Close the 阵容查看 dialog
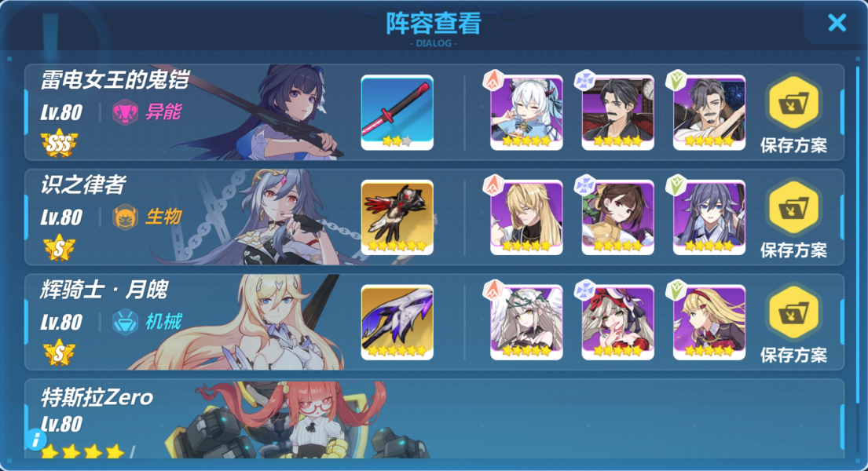 (837, 23)
